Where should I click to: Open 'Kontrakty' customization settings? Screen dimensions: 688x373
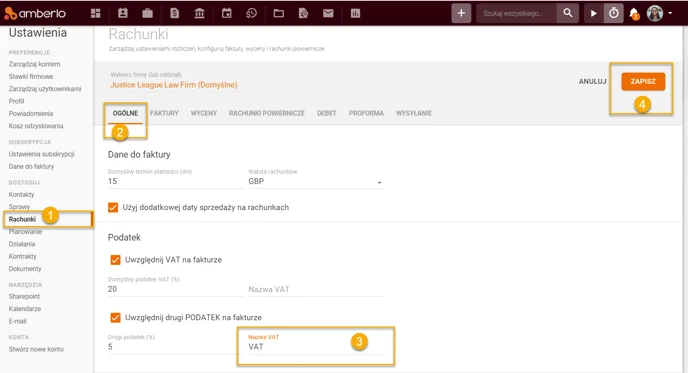click(x=22, y=256)
